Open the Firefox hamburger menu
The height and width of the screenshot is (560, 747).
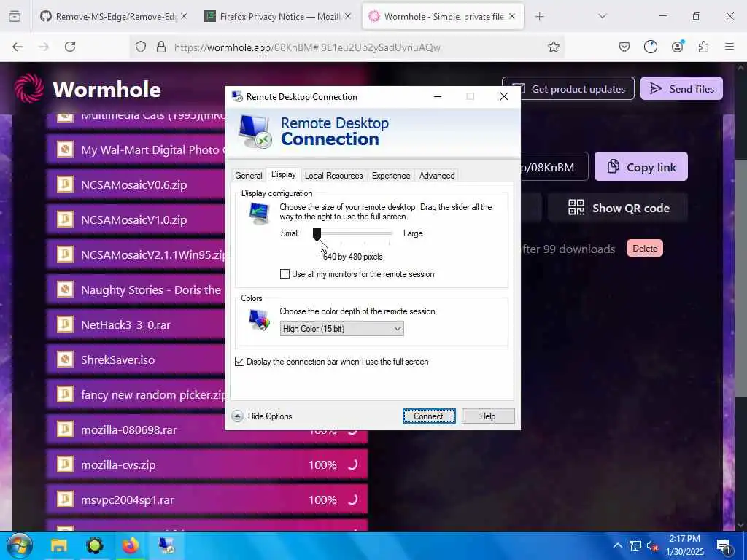pos(729,47)
